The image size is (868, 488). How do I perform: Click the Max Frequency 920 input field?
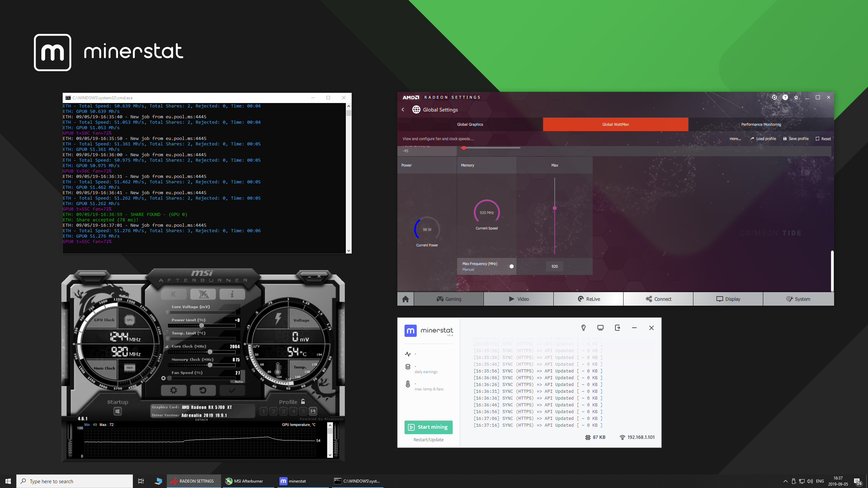tap(554, 266)
